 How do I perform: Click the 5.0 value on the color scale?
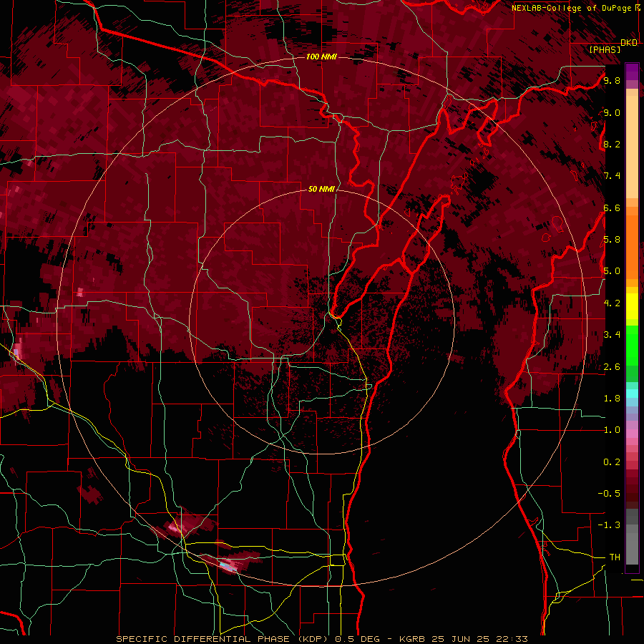click(612, 271)
